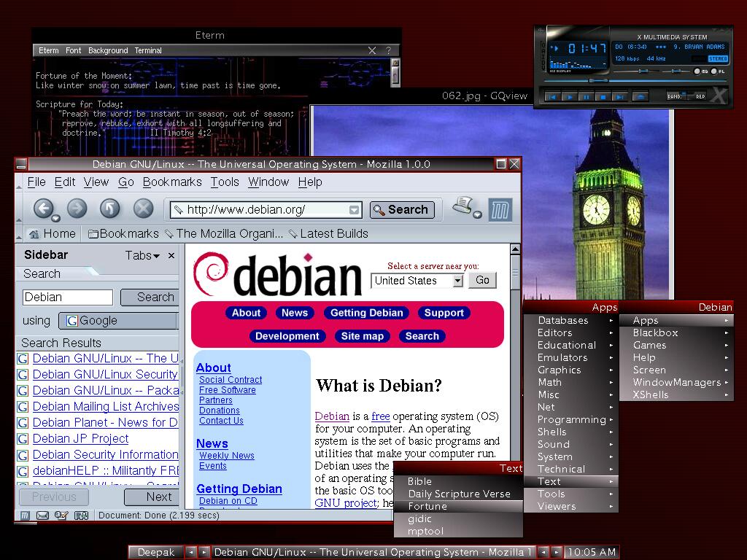Screen dimensions: 747x560
Task: Open the Font menu in Eterm
Action: [x=74, y=50]
